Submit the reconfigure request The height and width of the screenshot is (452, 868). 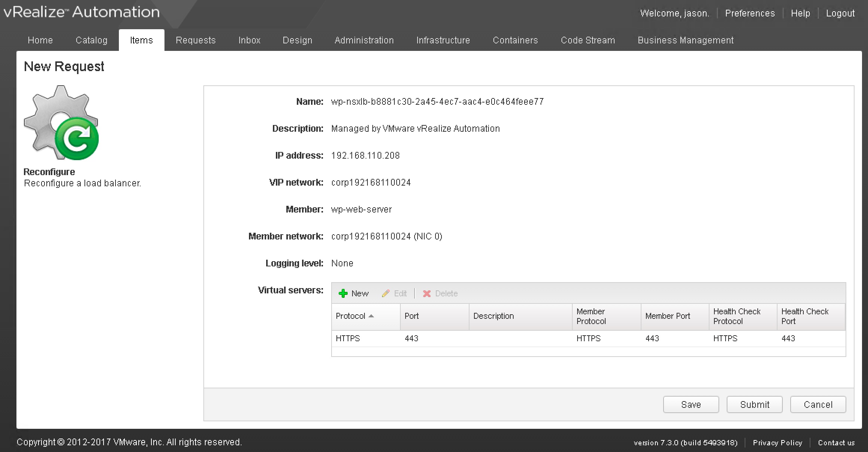coord(754,404)
